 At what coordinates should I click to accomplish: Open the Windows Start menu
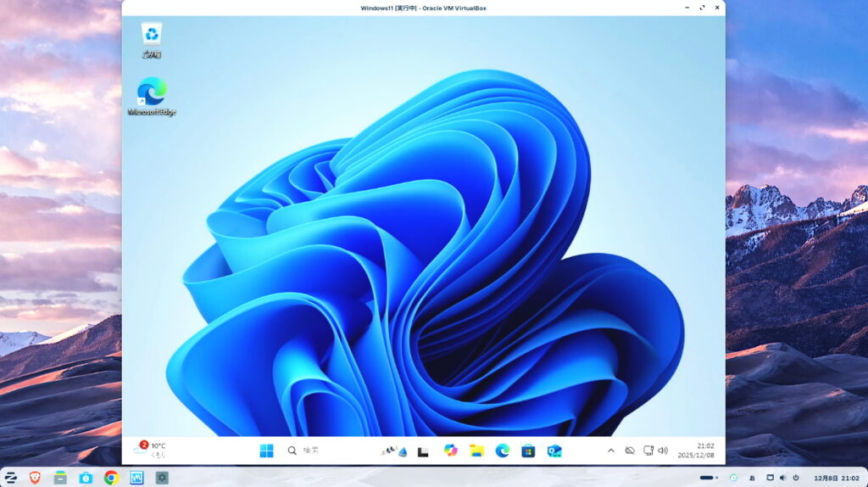pyautogui.click(x=266, y=451)
